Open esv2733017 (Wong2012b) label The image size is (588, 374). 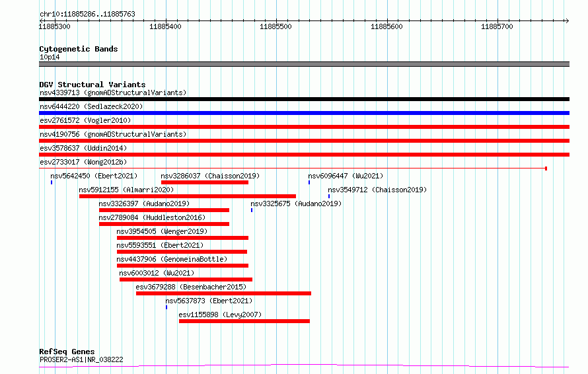point(83,162)
